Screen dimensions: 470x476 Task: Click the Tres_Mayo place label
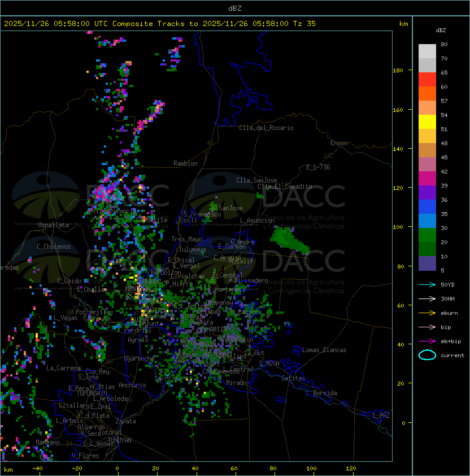(186, 239)
